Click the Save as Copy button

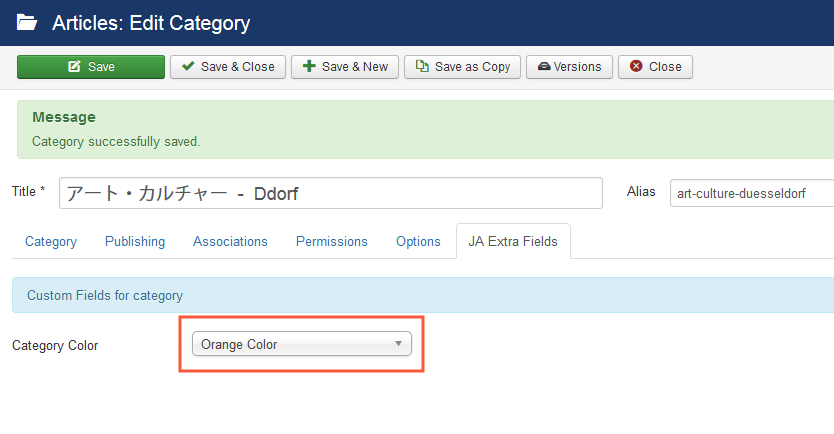(x=463, y=67)
